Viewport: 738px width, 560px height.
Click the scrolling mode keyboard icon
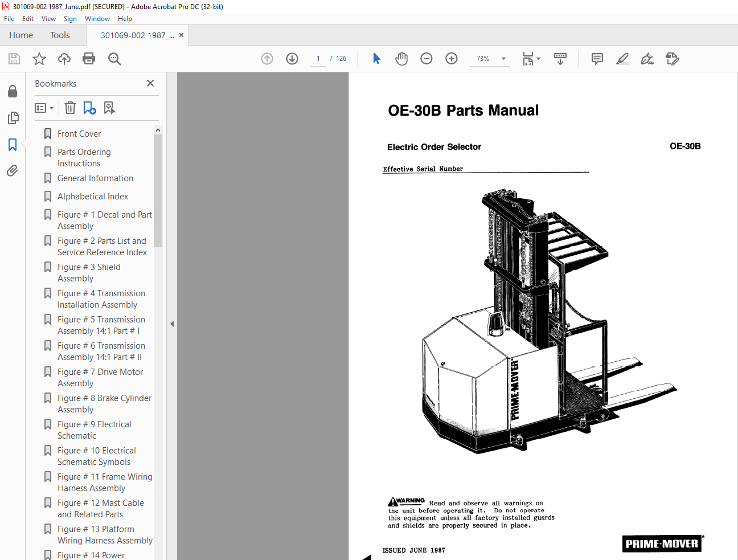[560, 59]
